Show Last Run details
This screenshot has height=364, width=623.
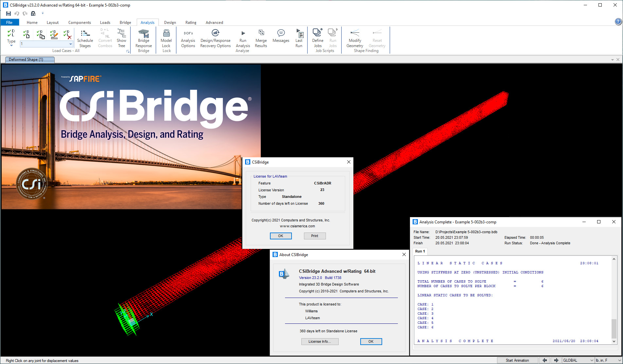299,39
